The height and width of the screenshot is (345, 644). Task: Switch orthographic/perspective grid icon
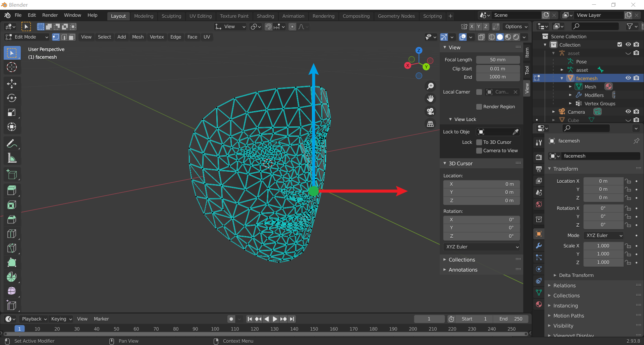point(430,124)
